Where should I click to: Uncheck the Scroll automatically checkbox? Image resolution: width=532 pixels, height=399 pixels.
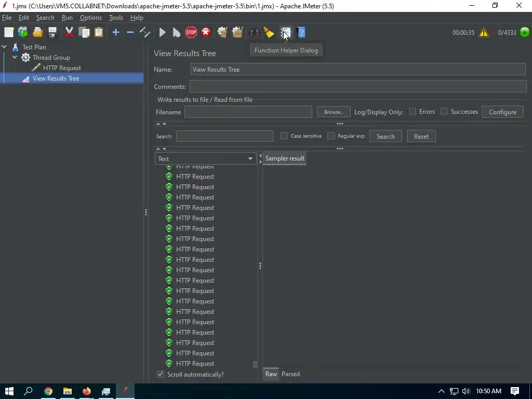[161, 374]
